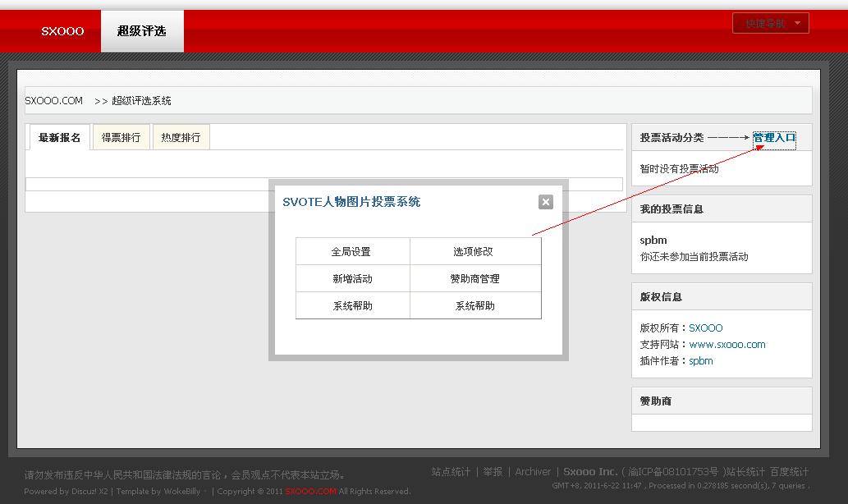Viewport: 848px width, 504px height.
Task: Click the SXOOO.COM link in the copyright line
Action: (x=309, y=491)
